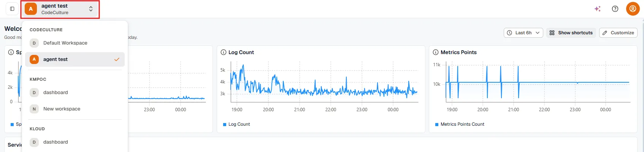Image resolution: width=644 pixels, height=152 pixels.
Task: Click the up-down chevron in workspace switcher
Action: pyautogui.click(x=91, y=9)
